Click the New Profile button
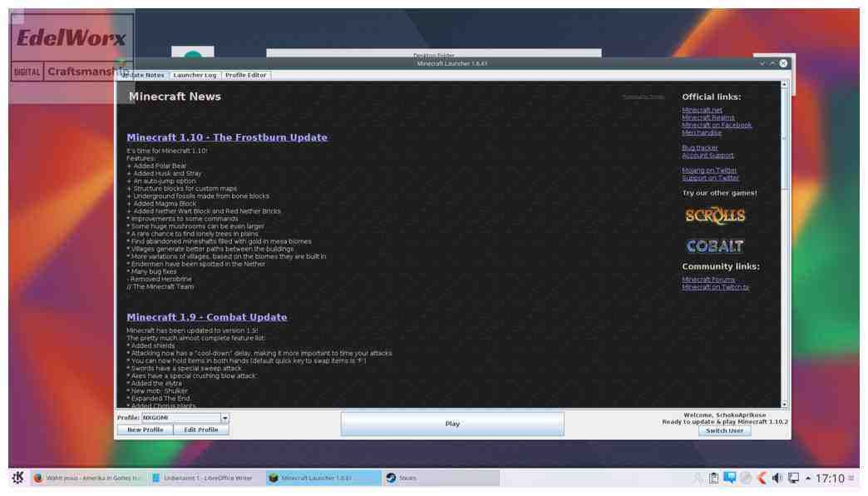This screenshot has width=868, height=496. click(x=145, y=430)
